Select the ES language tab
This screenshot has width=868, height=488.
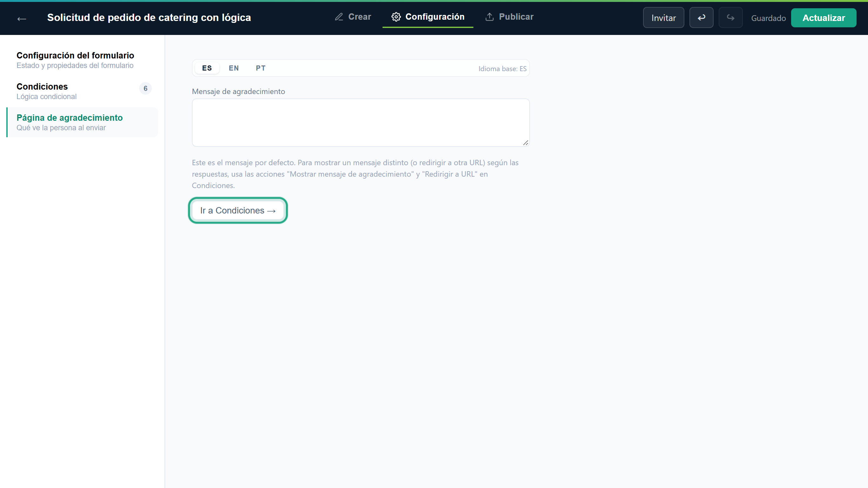point(207,68)
